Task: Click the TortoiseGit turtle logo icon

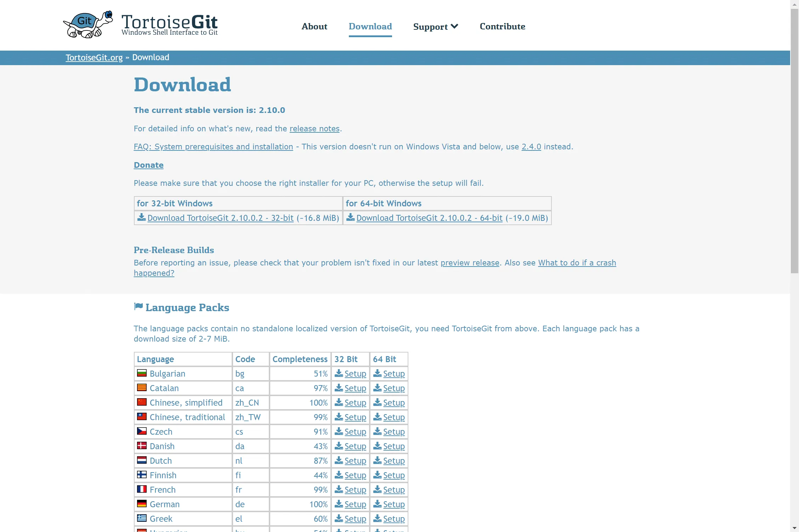Action: (x=88, y=24)
